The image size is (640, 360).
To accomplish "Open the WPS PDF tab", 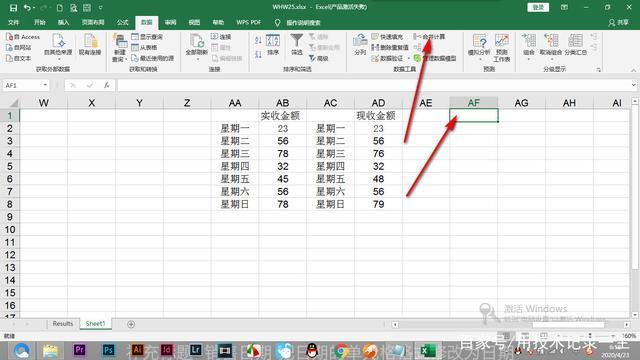I will pyautogui.click(x=248, y=22).
